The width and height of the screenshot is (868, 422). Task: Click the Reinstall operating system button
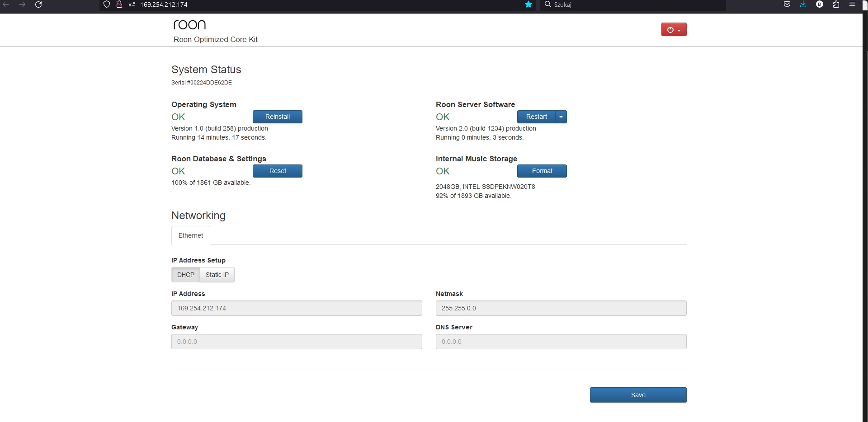[278, 117]
